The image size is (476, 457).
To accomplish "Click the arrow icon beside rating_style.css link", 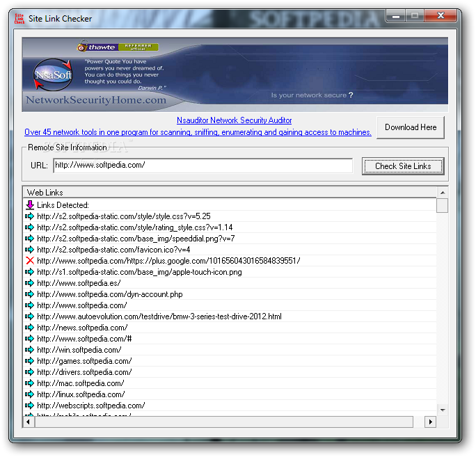I will pyautogui.click(x=29, y=227).
